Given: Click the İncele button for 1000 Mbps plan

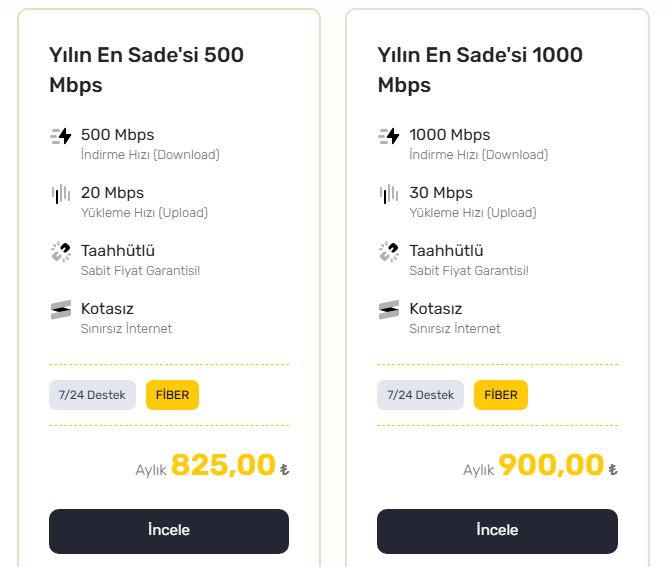Looking at the screenshot, I should (497, 531).
